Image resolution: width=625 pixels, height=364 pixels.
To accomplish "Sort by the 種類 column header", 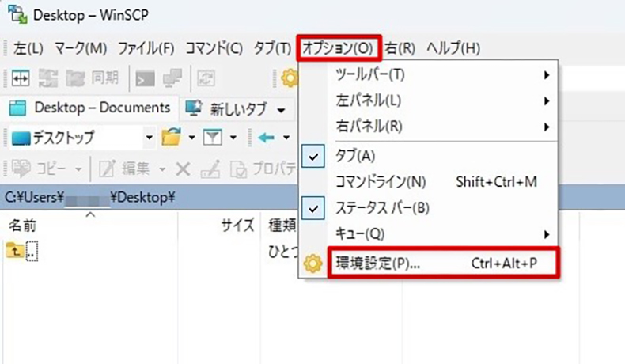I will [282, 226].
